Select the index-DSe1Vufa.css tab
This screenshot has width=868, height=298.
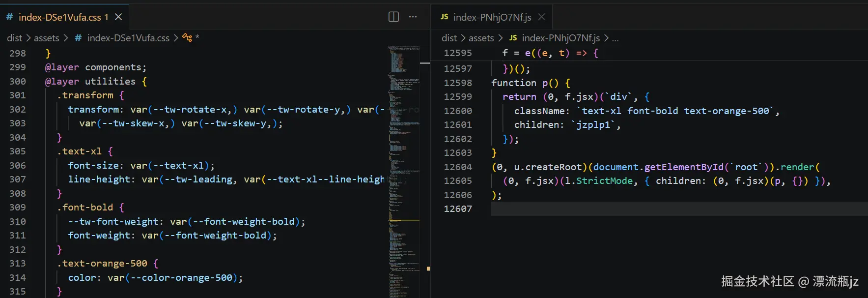pos(64,17)
